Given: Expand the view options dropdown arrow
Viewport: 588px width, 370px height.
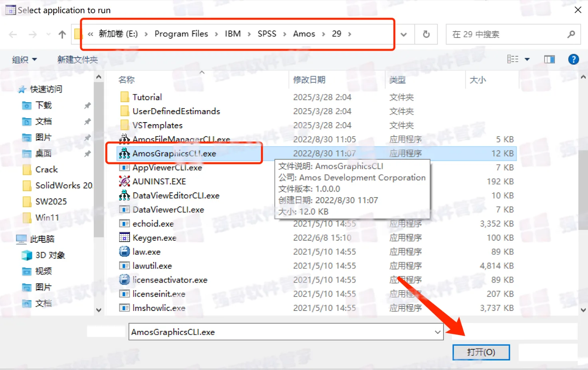Looking at the screenshot, I should (x=527, y=59).
